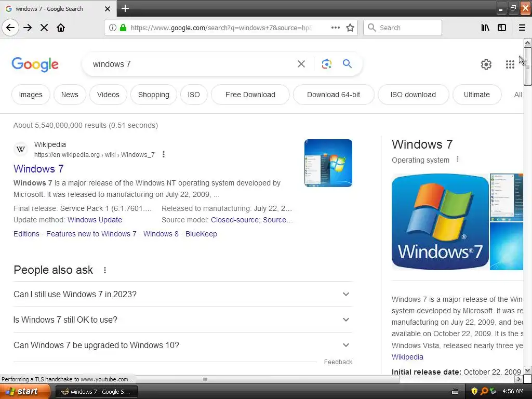Viewport: 532px width, 399px height.
Task: Open the 'Windows 8' sitelink
Action: click(x=161, y=234)
